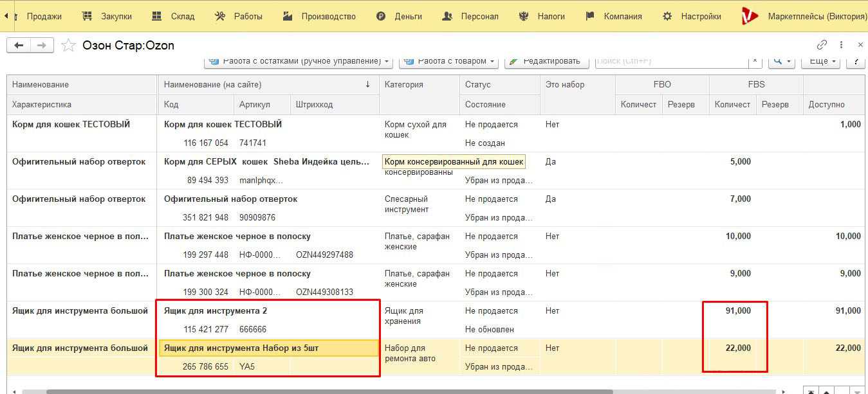Select article 666666 cell
The image size is (868, 394).
[253, 329]
